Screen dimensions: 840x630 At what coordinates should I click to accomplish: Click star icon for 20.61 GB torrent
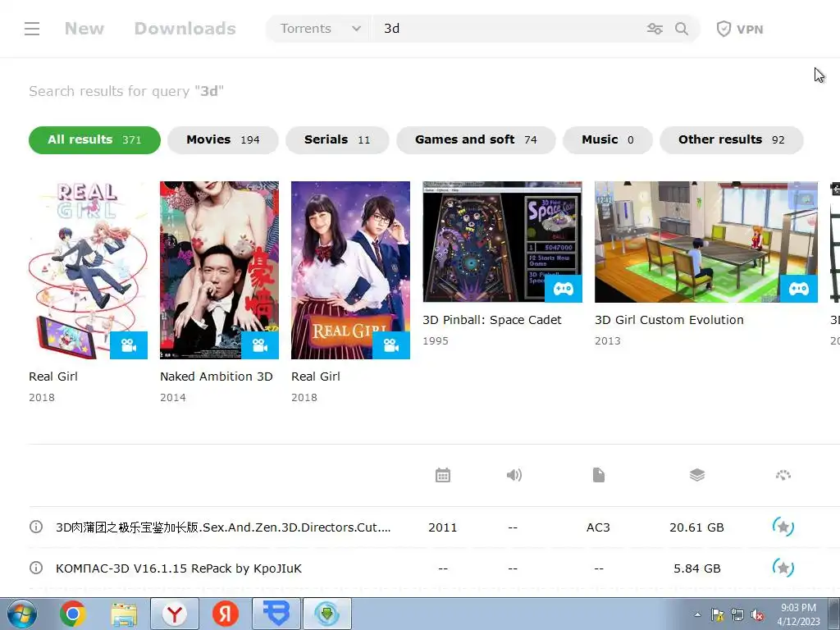click(x=783, y=527)
